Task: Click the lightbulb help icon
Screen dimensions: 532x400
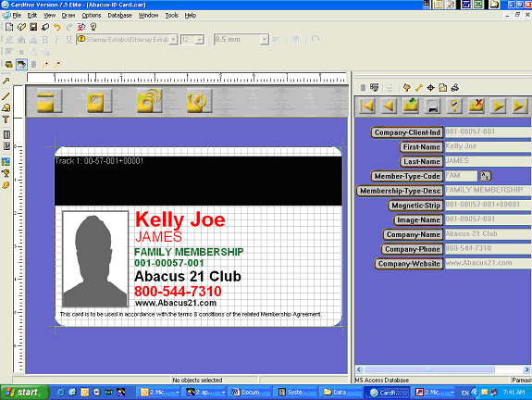Action: [93, 27]
